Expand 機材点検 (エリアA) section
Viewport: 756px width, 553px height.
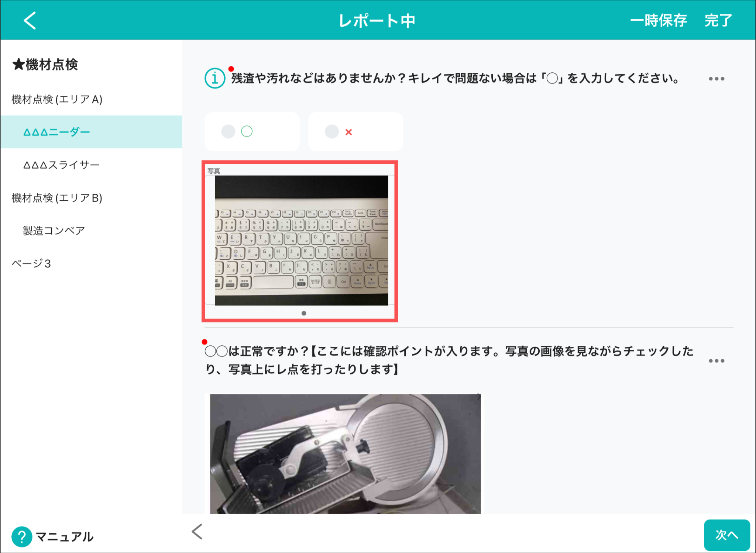pyautogui.click(x=57, y=99)
